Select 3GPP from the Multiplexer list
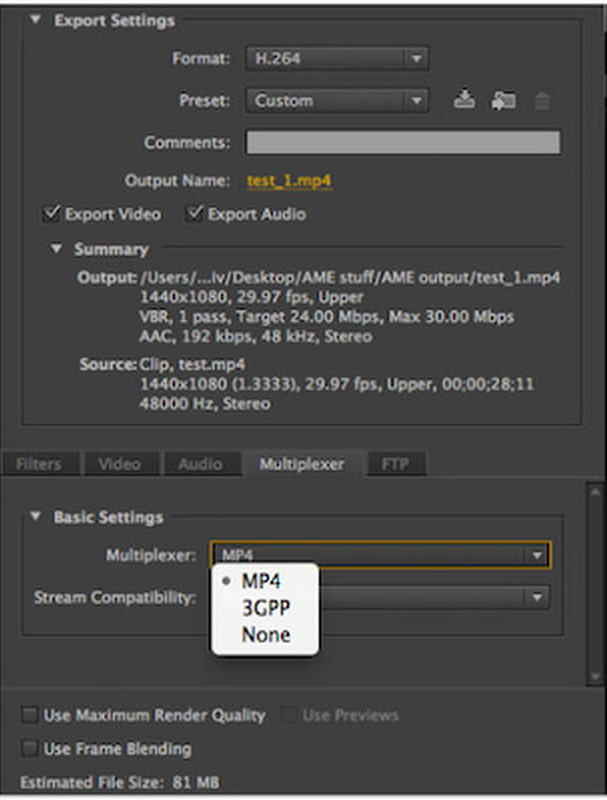 pyautogui.click(x=265, y=608)
